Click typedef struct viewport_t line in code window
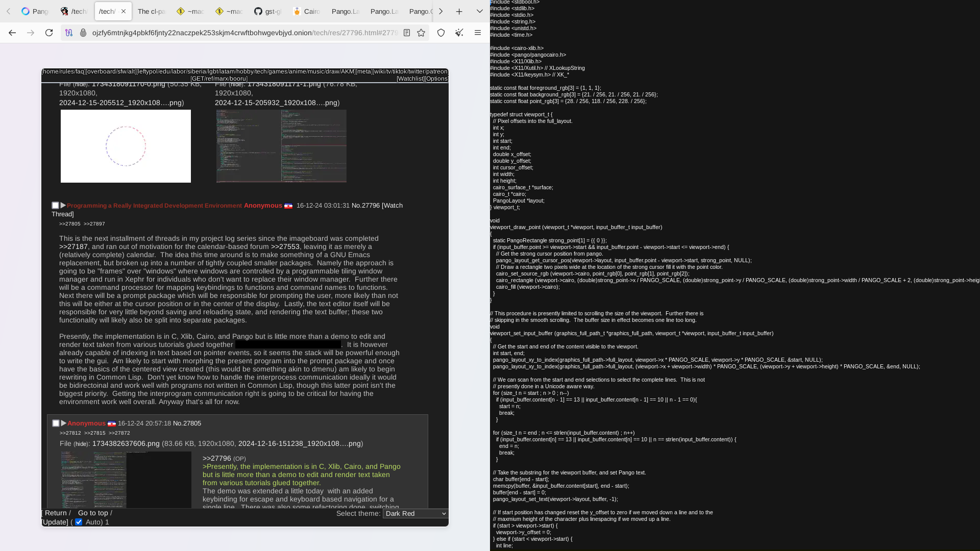This screenshot has width=980, height=551. pos(521,114)
